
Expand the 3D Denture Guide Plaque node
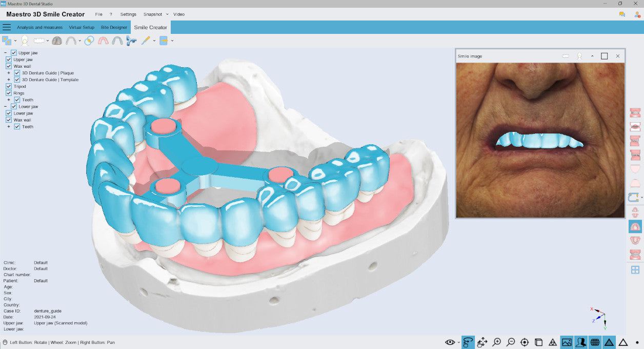click(x=9, y=73)
